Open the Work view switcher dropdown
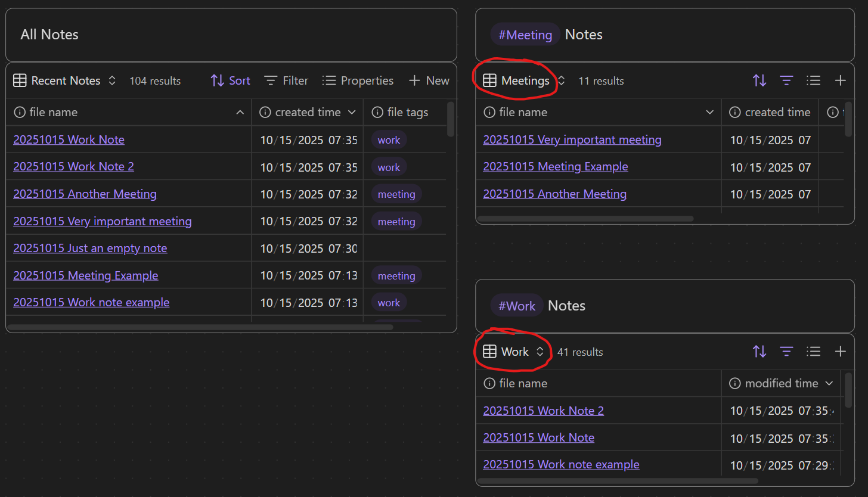Image resolution: width=868 pixels, height=497 pixels. coord(514,352)
